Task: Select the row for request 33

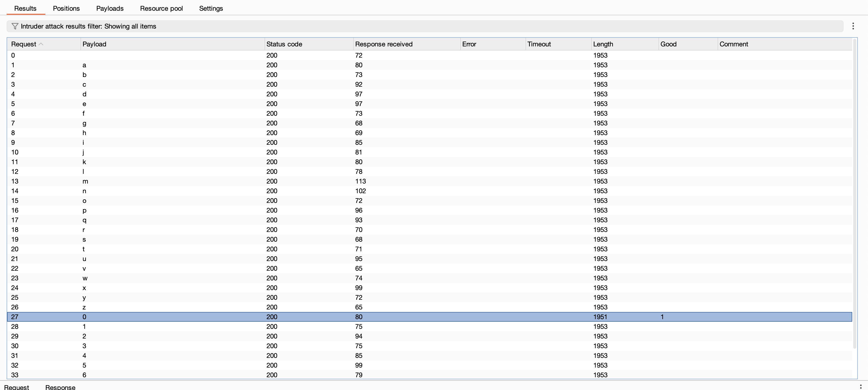Action: point(430,375)
